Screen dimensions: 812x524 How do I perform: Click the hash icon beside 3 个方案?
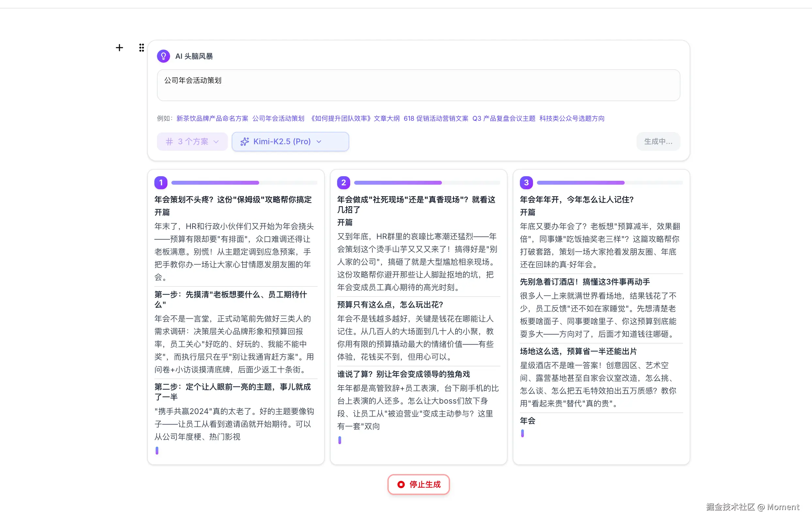click(169, 142)
